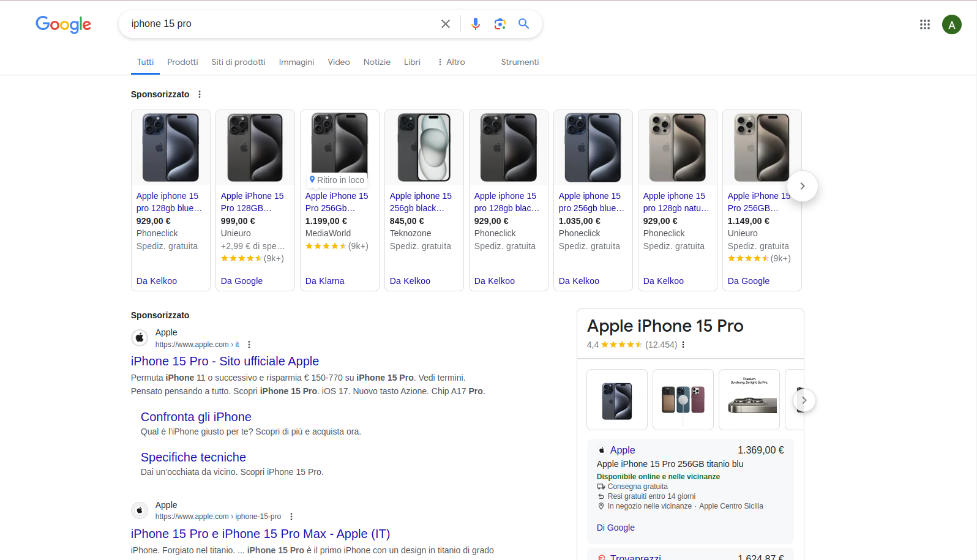Click the Specifiche tecniche sitelink
This screenshot has height=560, width=977.
193,457
